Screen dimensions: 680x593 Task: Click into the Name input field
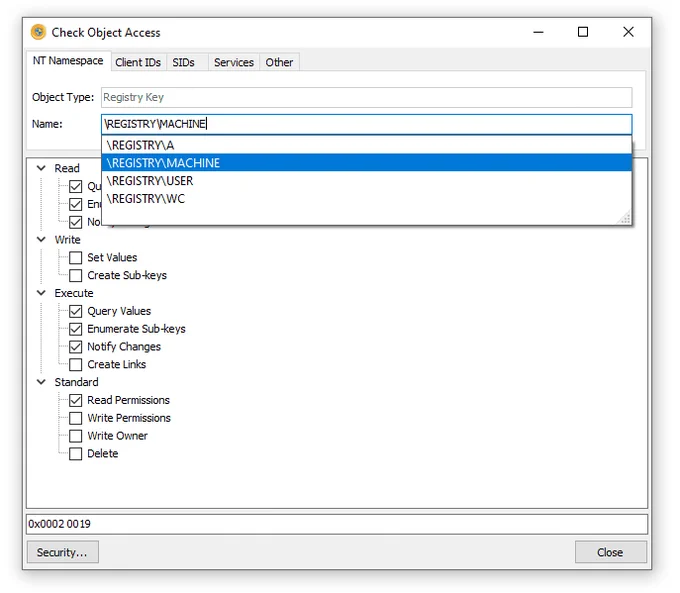[x=366, y=124]
